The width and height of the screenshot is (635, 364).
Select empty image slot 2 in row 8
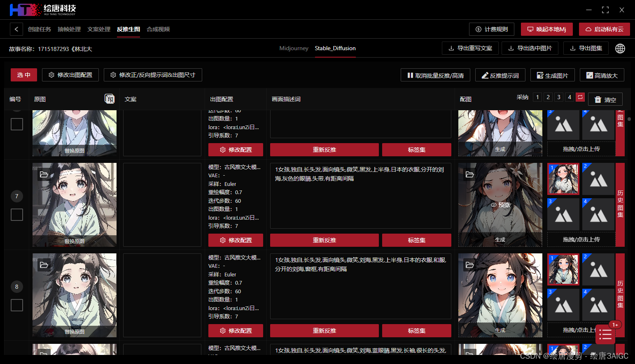(598, 269)
